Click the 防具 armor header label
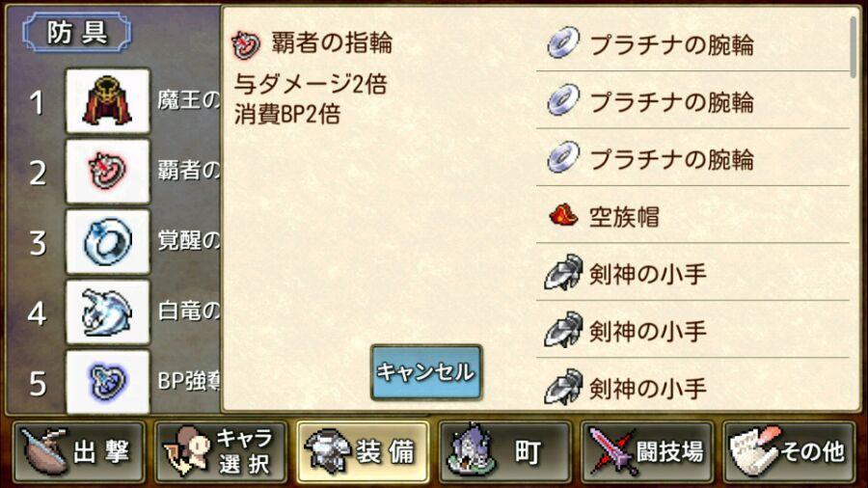The image size is (868, 488). (77, 32)
